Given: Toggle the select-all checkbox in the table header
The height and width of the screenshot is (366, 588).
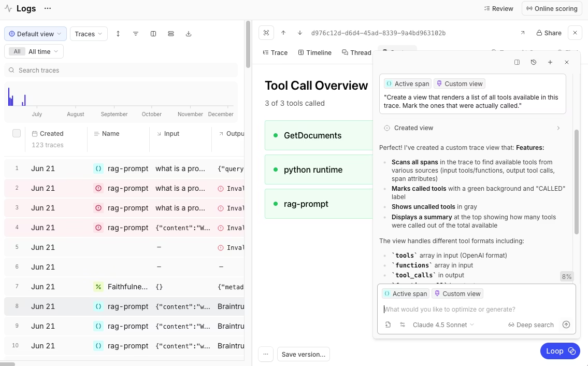Looking at the screenshot, I should pos(17,133).
